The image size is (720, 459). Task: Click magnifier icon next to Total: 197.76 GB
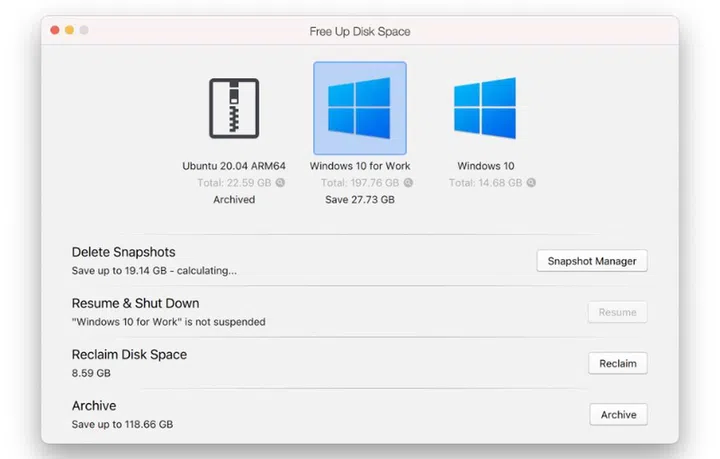(x=408, y=183)
